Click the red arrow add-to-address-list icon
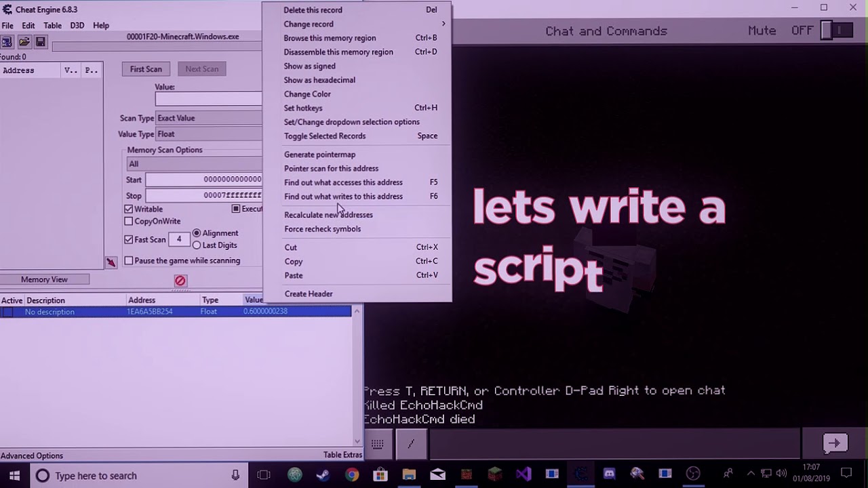The width and height of the screenshot is (868, 488). pyautogui.click(x=111, y=262)
